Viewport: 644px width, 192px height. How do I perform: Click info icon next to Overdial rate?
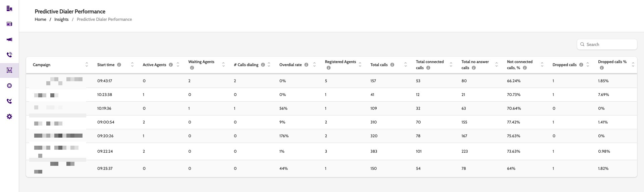tap(306, 65)
